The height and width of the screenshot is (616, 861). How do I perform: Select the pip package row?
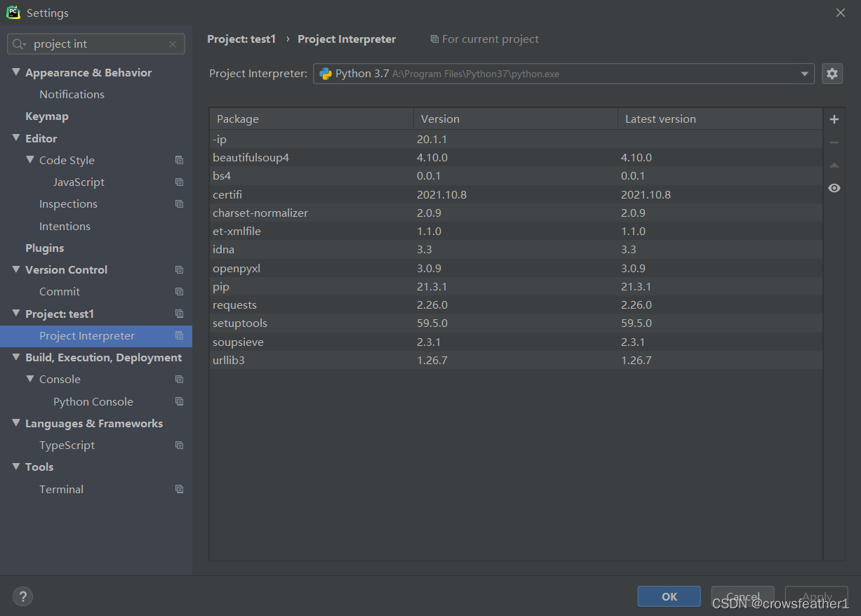[x=516, y=286]
